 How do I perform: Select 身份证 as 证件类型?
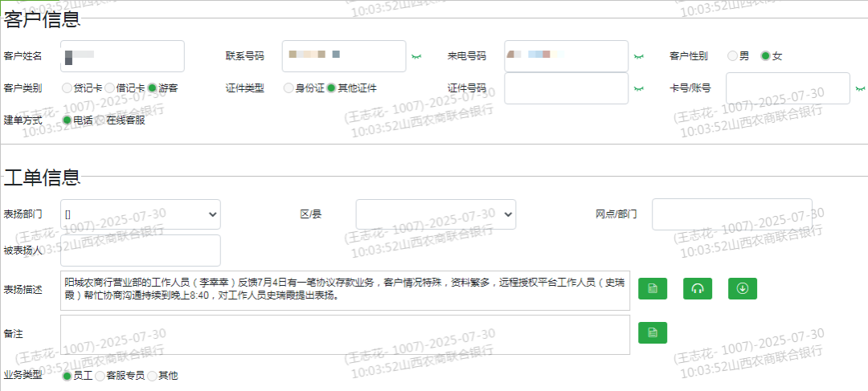289,88
